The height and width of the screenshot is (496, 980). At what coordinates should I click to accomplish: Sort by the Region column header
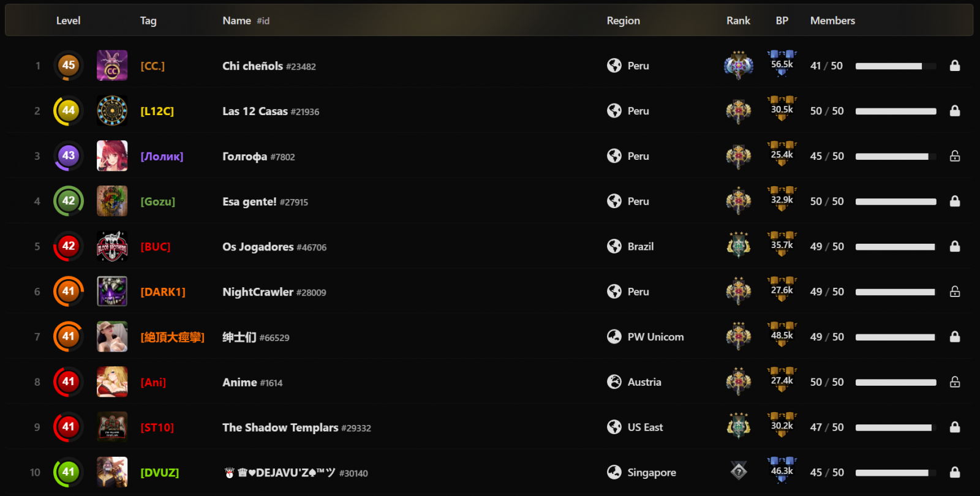623,21
